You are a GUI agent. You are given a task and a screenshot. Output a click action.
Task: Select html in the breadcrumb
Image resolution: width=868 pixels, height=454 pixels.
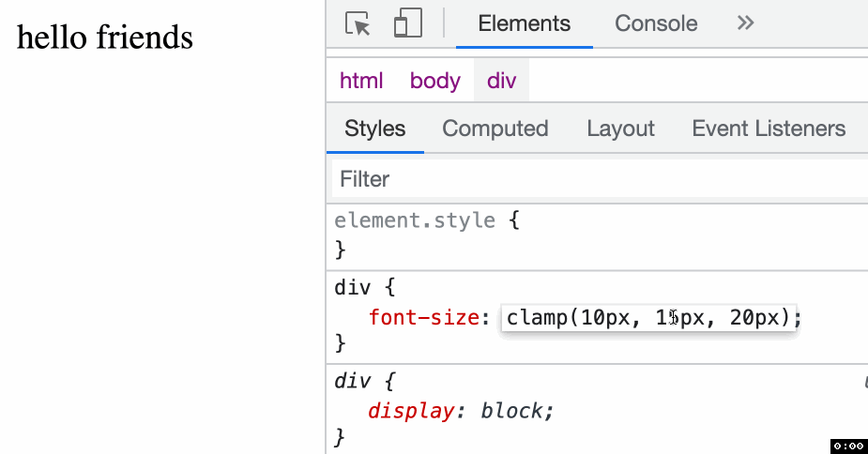point(361,81)
